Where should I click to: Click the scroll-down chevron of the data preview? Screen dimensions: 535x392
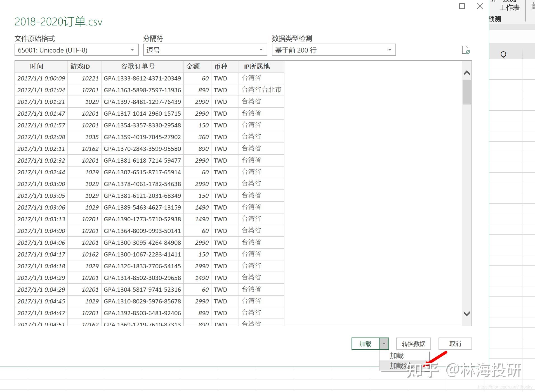(466, 314)
